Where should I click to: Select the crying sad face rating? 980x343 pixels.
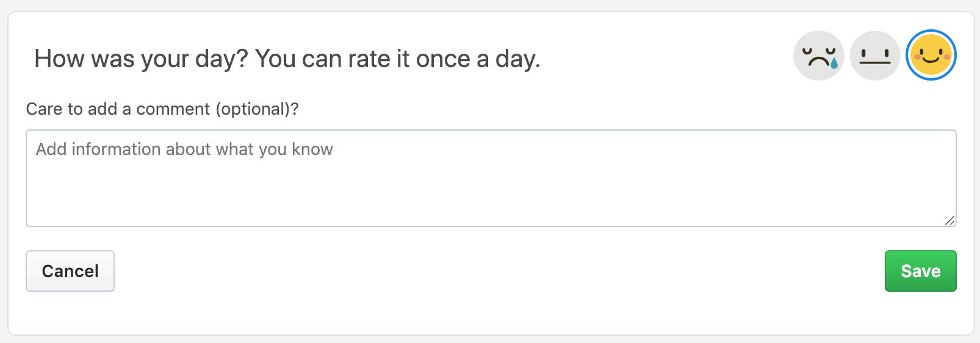point(818,56)
